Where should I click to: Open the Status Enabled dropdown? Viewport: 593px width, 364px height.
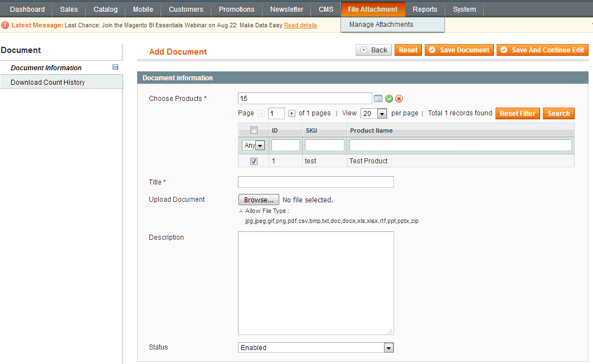[x=388, y=348]
